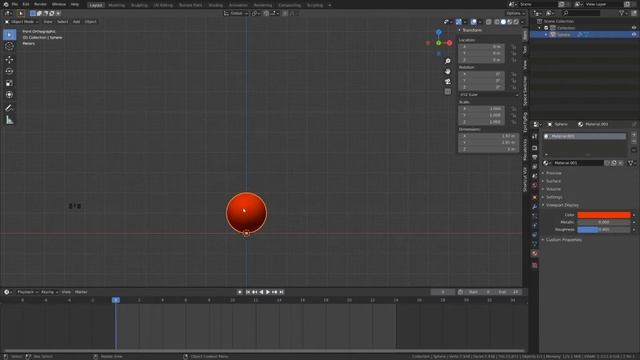
Task: Toggle viewport gizmos button
Action: pyautogui.click(x=459, y=22)
